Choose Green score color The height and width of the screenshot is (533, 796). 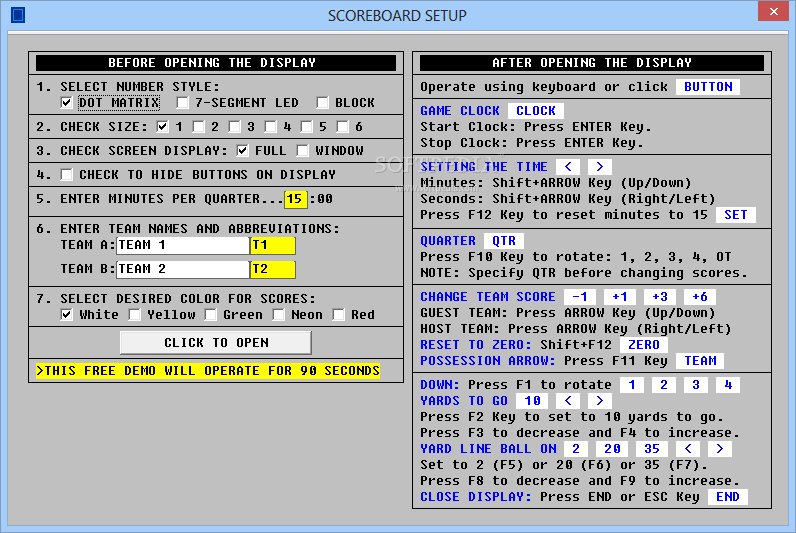tap(211, 315)
